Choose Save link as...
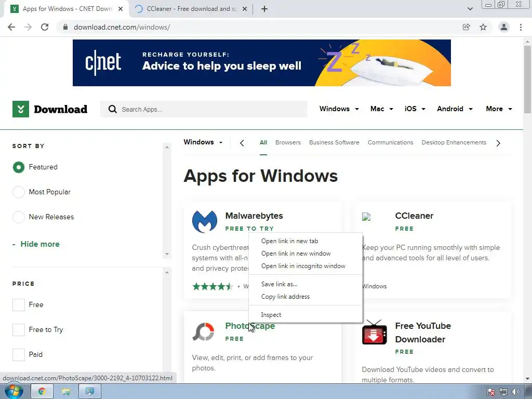Screen dimensions: 532x399 pyautogui.click(x=305, y=284)
